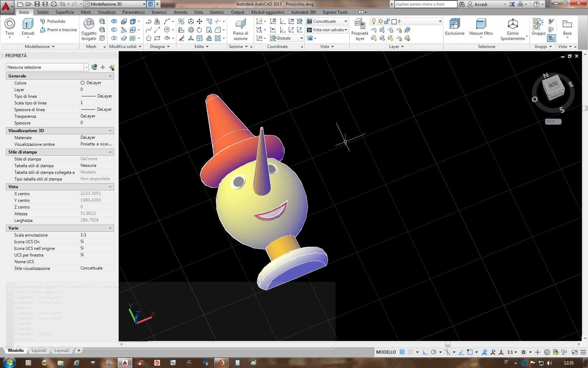
Task: Click the MODELLO status bar button
Action: click(x=386, y=352)
